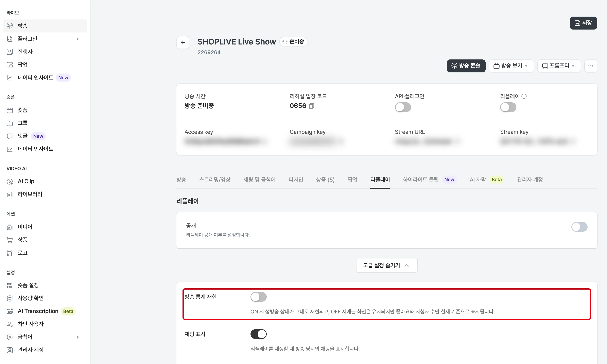Click the 저장 save button

pyautogui.click(x=583, y=23)
